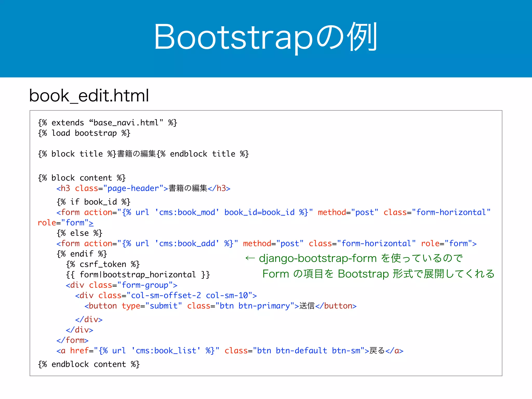This screenshot has height=399, width=532.
Task: Click the '{% else %}' line
Action: pos(79,233)
